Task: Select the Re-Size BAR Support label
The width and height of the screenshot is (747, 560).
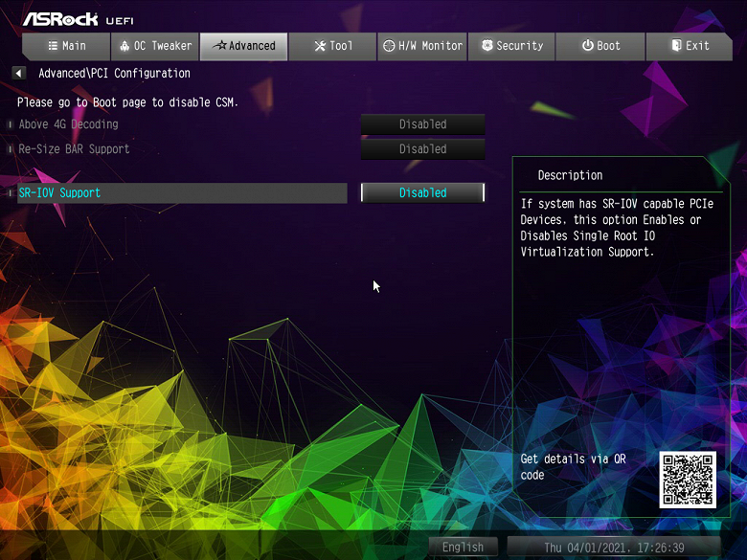Action: click(x=75, y=149)
